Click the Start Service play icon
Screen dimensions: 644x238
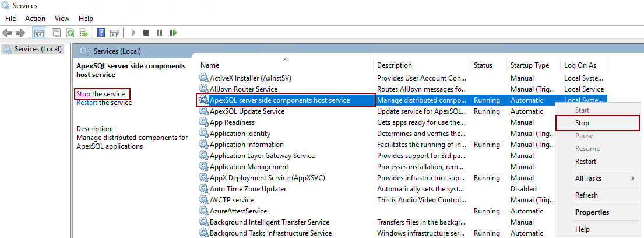[x=133, y=33]
